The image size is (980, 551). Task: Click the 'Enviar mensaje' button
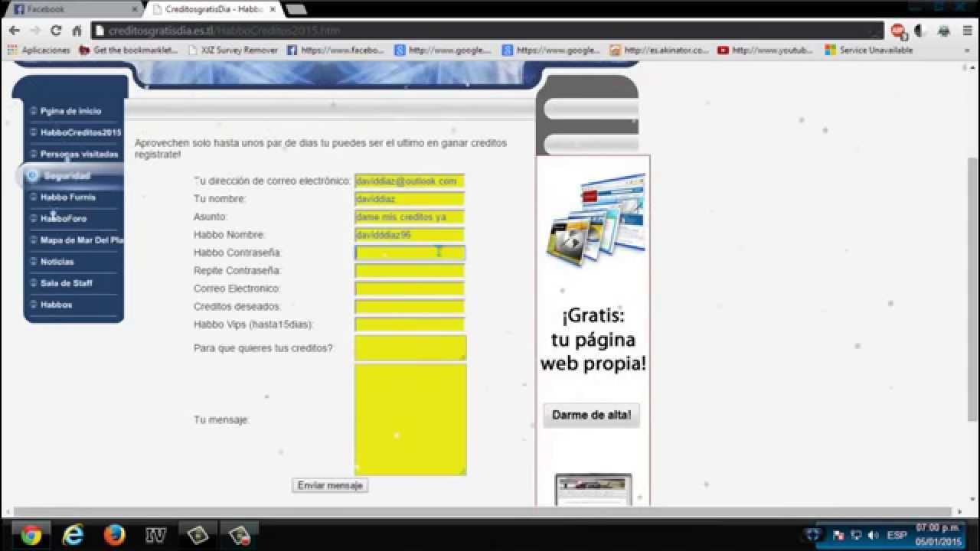[330, 485]
